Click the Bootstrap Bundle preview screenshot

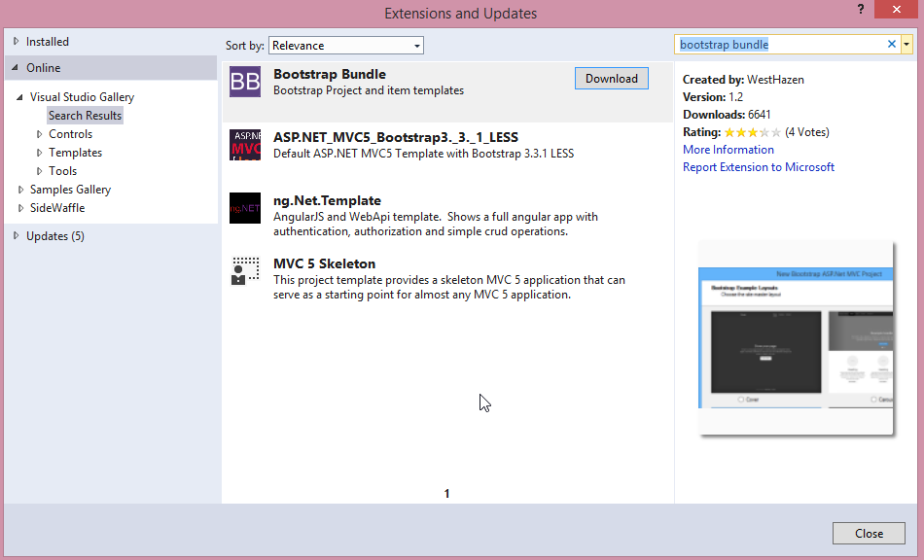[796, 338]
